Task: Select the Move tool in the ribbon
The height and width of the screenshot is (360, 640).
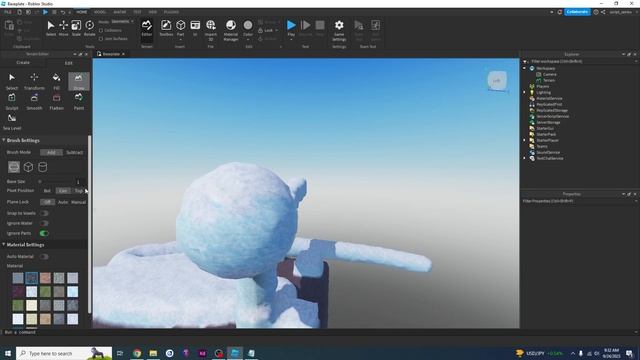Action: 63,29
